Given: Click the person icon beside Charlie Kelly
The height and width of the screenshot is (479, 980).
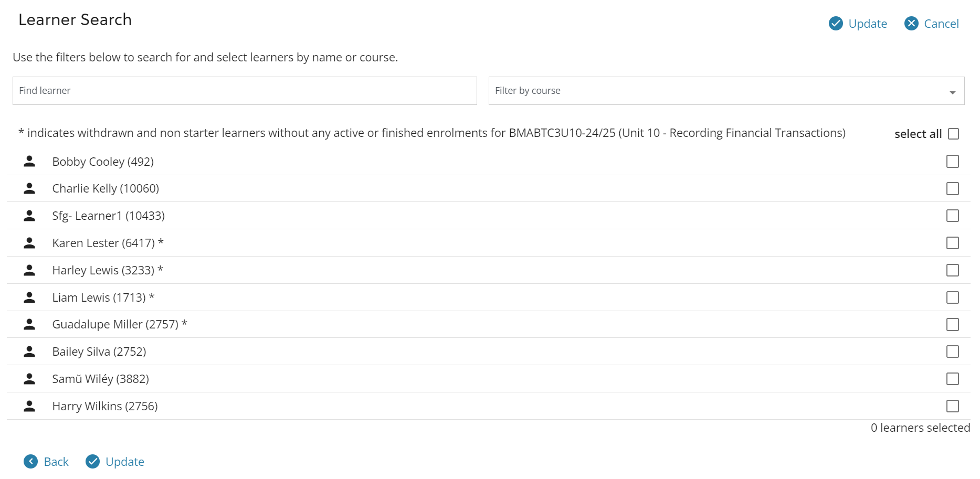Looking at the screenshot, I should [29, 188].
